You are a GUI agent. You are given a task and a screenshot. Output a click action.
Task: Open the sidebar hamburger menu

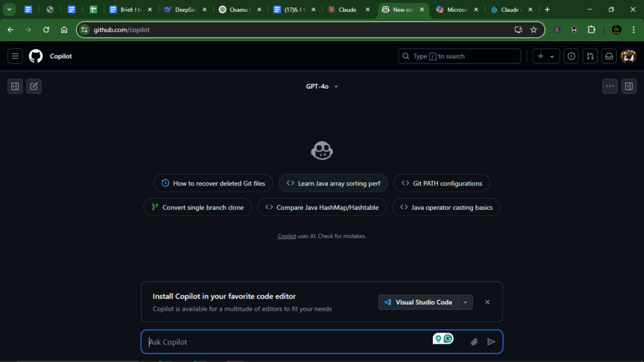coord(14,56)
